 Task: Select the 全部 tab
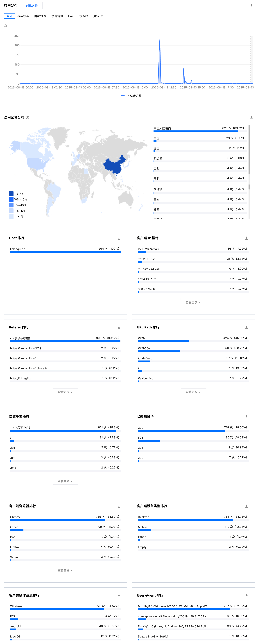tap(9, 16)
